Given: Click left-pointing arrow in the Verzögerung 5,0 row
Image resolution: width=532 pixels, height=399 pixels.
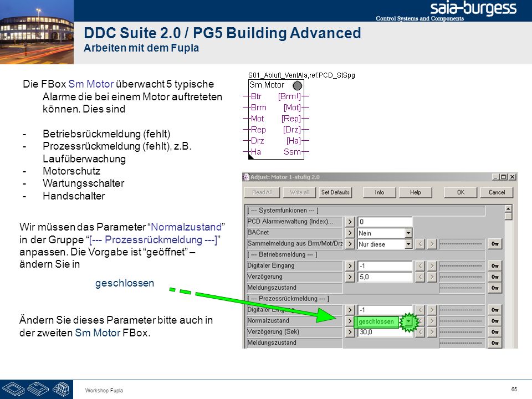Looking at the screenshot, I should [x=420, y=277].
